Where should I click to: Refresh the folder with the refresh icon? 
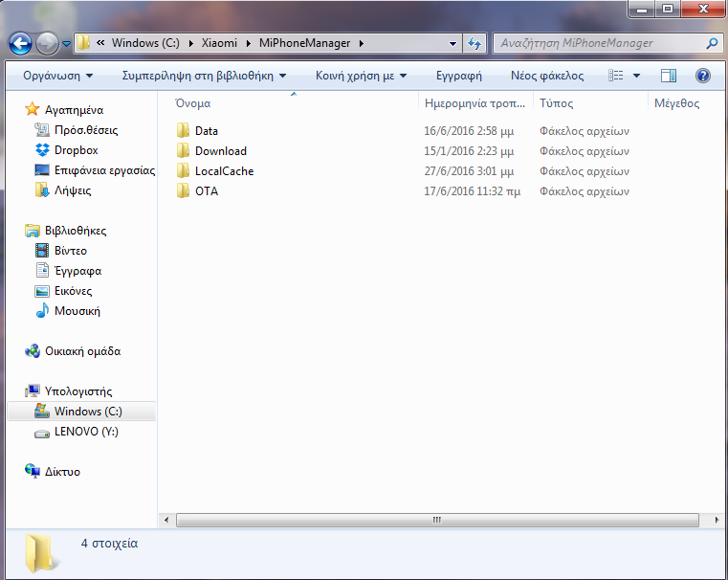tap(474, 44)
